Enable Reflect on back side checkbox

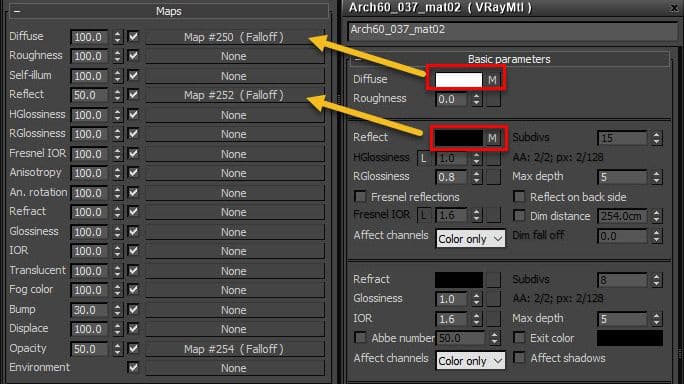tap(519, 197)
